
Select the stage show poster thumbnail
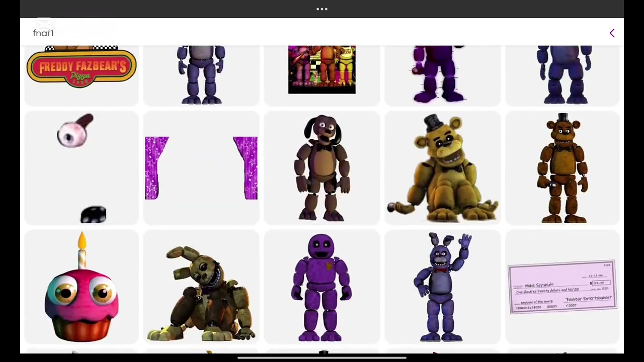(322, 69)
